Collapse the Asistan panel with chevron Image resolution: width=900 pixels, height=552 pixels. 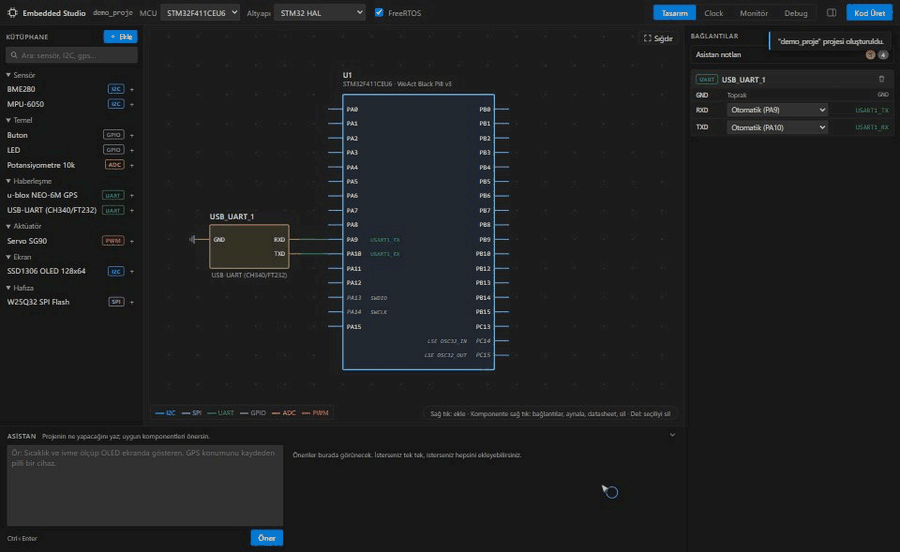point(672,435)
